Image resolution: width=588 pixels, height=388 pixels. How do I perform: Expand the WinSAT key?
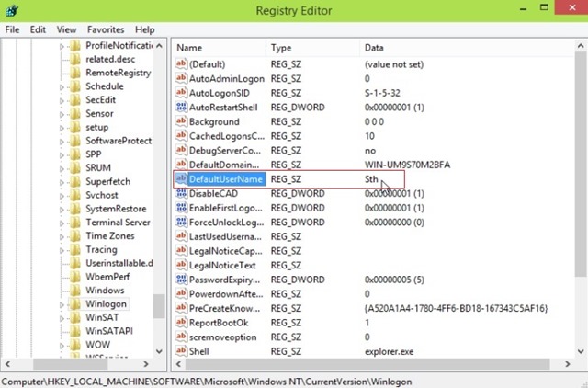tap(62, 318)
